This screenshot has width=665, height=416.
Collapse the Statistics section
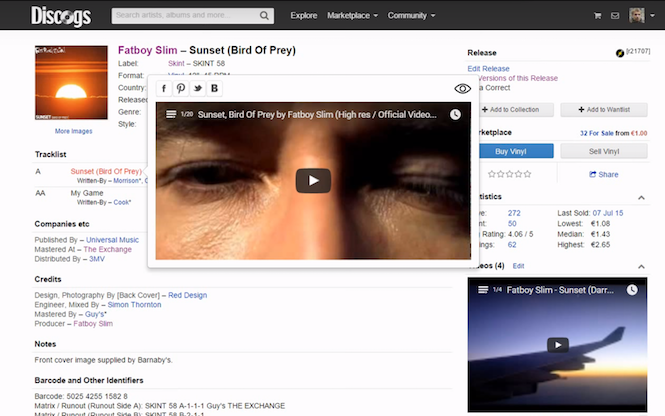click(x=641, y=198)
